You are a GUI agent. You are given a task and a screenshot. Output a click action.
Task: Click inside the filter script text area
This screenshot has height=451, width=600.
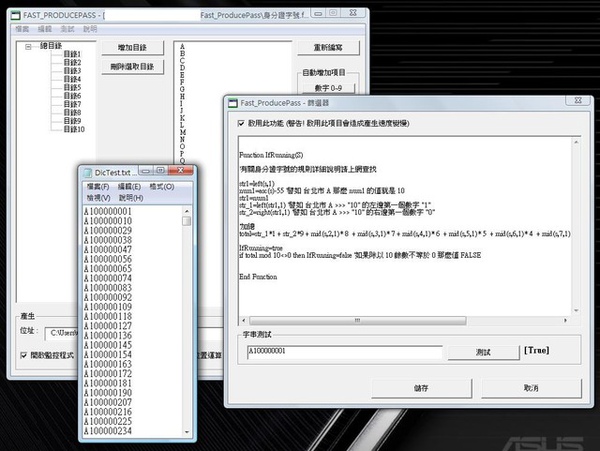[x=405, y=226]
